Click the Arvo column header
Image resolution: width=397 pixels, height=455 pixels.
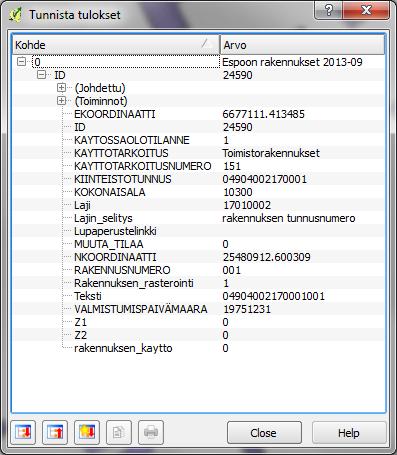(302, 45)
